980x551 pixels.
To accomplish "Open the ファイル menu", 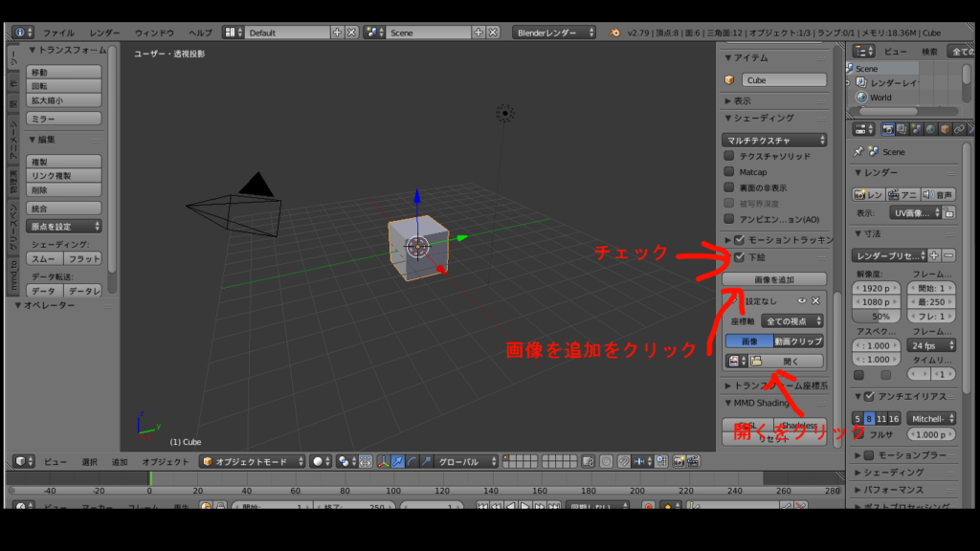I will (57, 33).
